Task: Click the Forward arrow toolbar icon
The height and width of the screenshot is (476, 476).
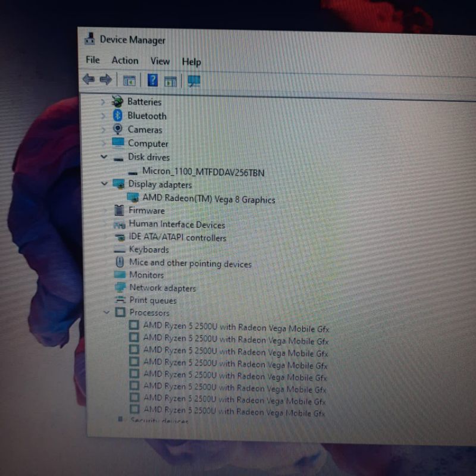Action: coord(106,80)
